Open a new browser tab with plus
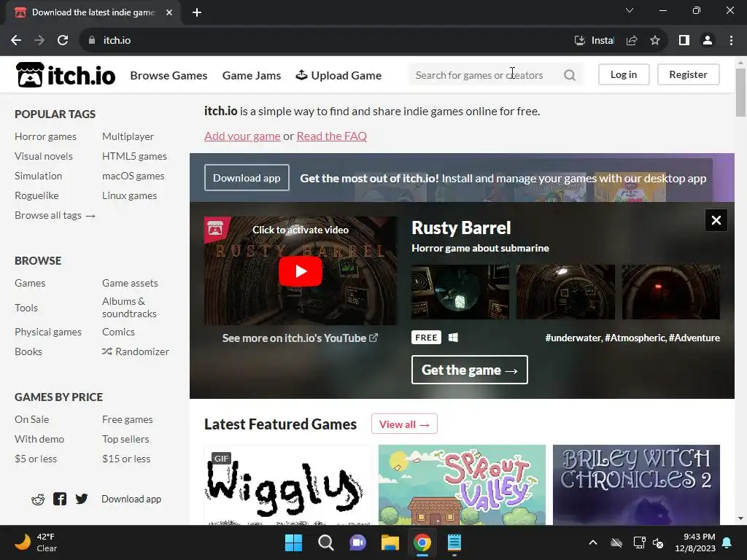Viewport: 747px width, 560px height. coord(197,12)
